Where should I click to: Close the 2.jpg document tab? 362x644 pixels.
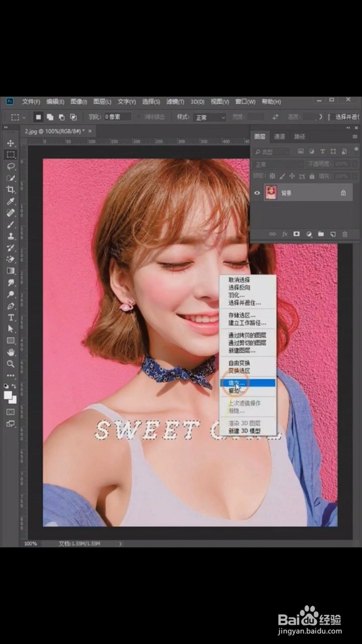click(x=90, y=131)
